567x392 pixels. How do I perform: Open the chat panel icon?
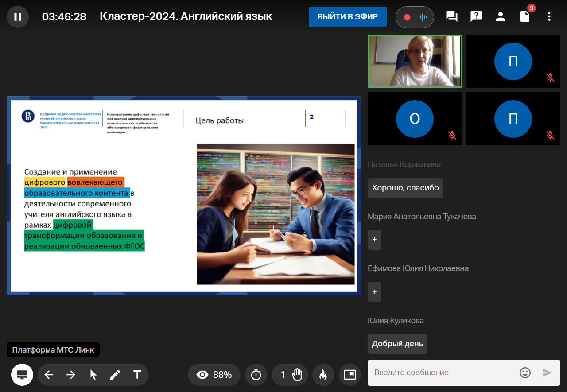tap(451, 17)
